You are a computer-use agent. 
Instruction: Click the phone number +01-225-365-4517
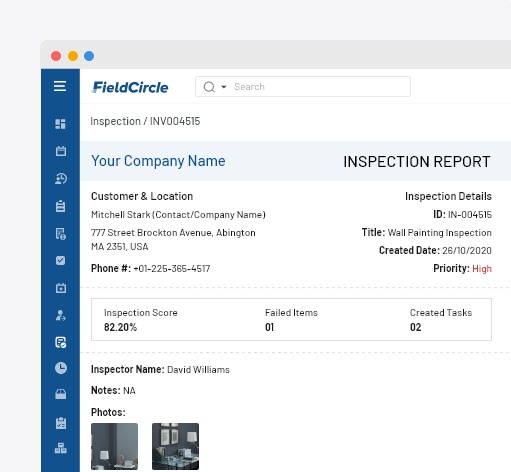[x=172, y=269]
